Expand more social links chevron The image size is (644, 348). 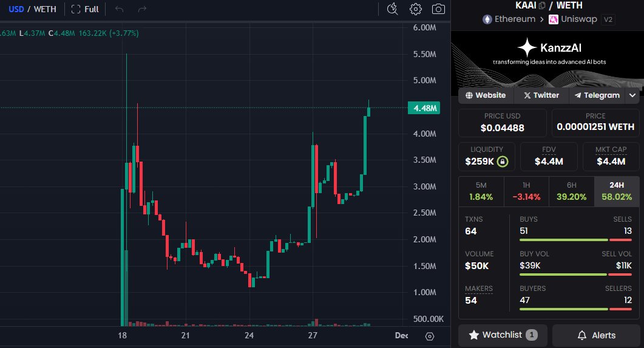point(632,95)
